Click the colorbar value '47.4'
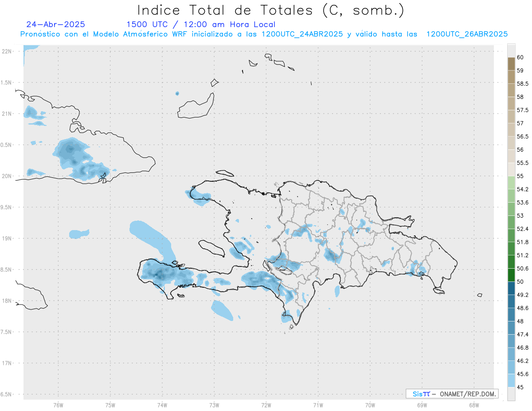Screen dimensions: 532x411 pos(522,334)
